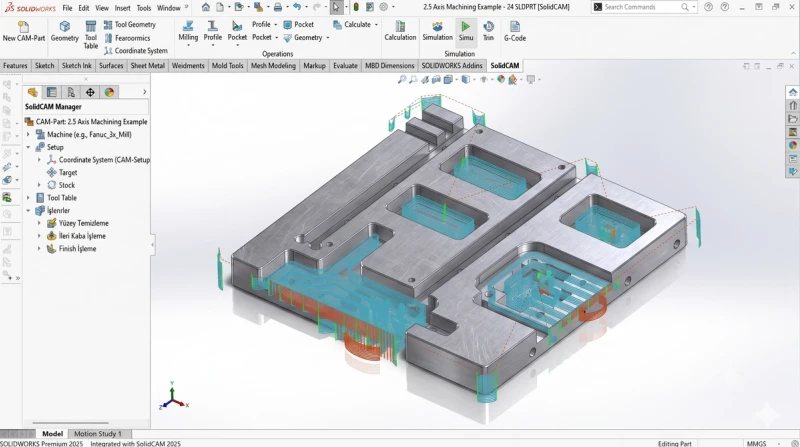Open the Window menu
The width and height of the screenshot is (800, 447).
click(168, 8)
